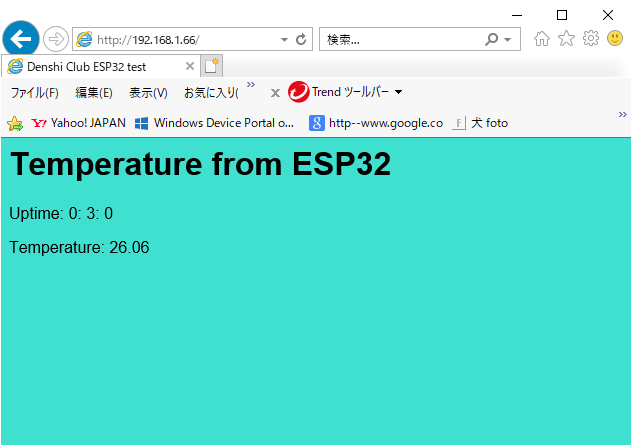The image size is (632, 446).
Task: Refresh the page with the reload icon
Action: click(301, 40)
